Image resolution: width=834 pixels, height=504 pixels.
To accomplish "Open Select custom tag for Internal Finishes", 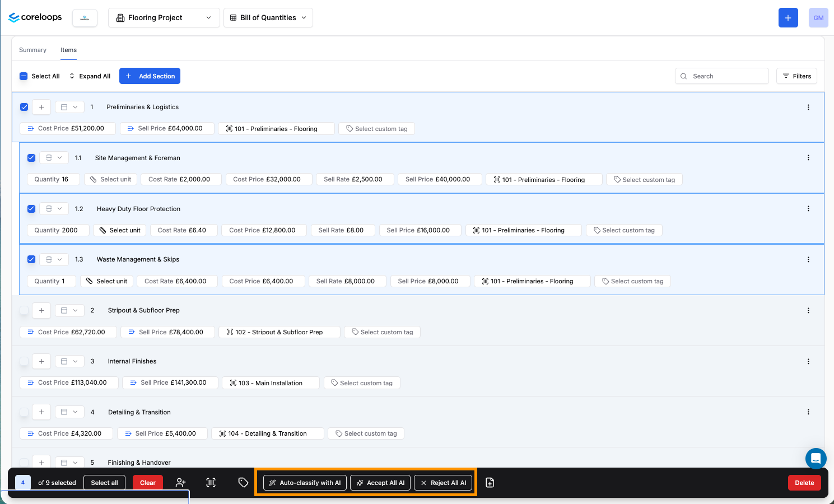I will coord(362,383).
